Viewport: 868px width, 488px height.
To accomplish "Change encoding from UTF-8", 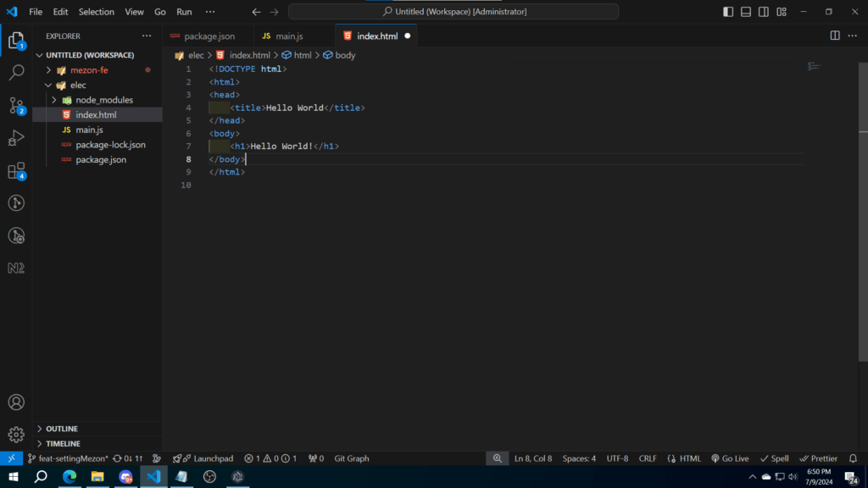I will [x=617, y=458].
